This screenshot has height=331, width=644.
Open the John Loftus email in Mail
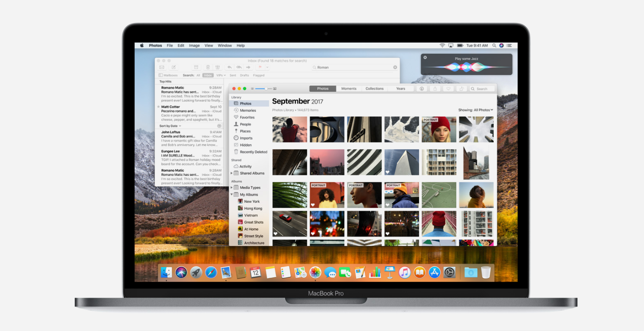(x=189, y=138)
